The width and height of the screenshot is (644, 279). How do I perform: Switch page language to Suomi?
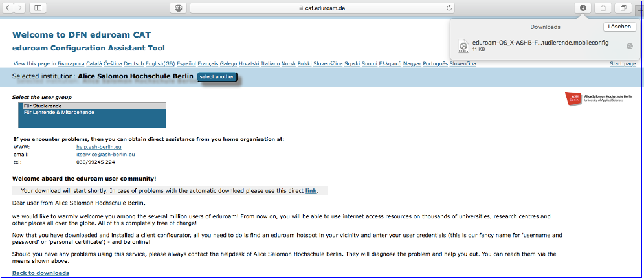(x=370, y=63)
